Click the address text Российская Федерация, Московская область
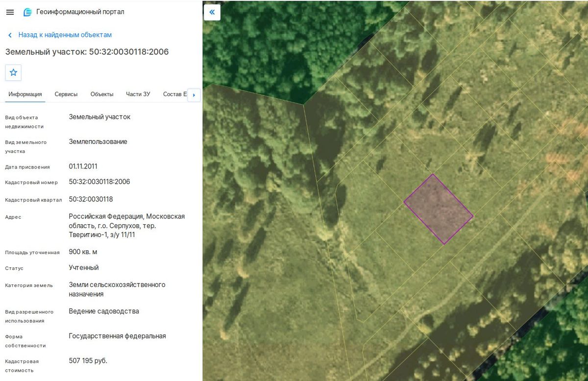588x381 pixels. (127, 226)
